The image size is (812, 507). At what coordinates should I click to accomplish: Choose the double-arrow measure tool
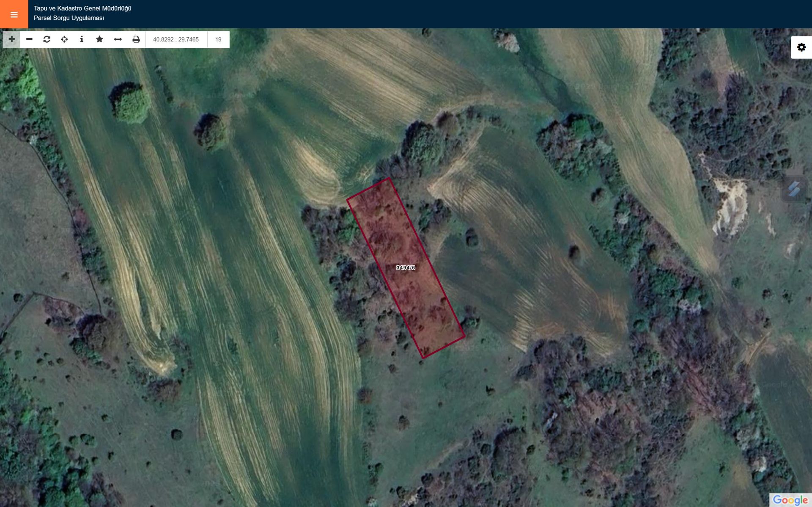(x=118, y=39)
